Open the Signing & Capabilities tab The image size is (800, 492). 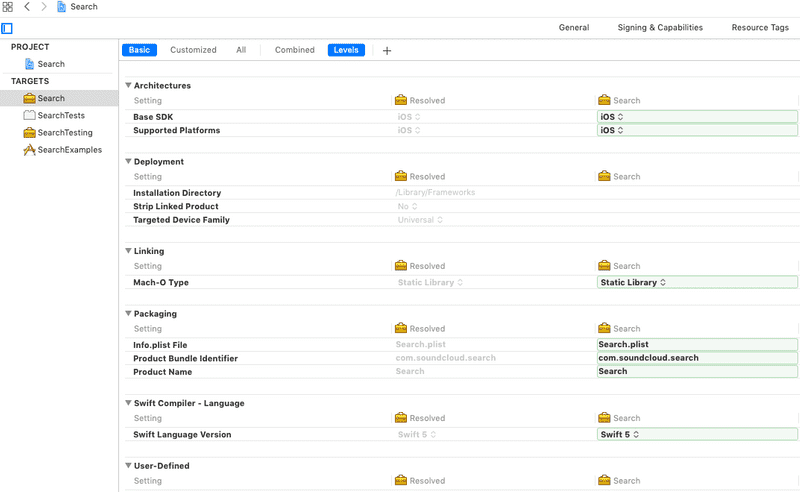660,28
